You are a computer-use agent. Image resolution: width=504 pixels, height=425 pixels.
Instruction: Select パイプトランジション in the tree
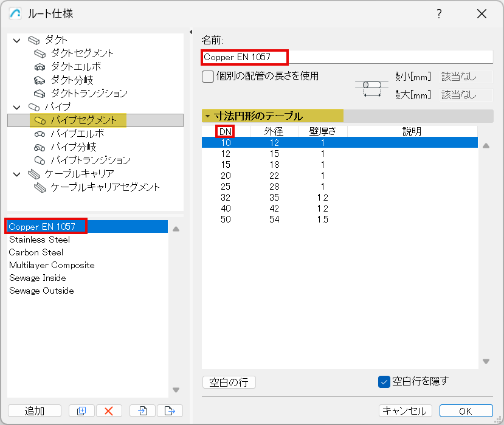point(91,161)
